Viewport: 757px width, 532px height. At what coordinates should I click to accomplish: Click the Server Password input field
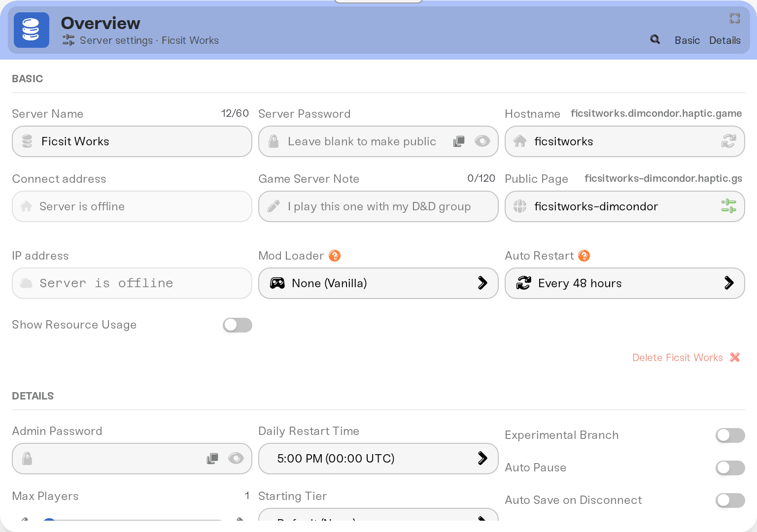point(378,141)
